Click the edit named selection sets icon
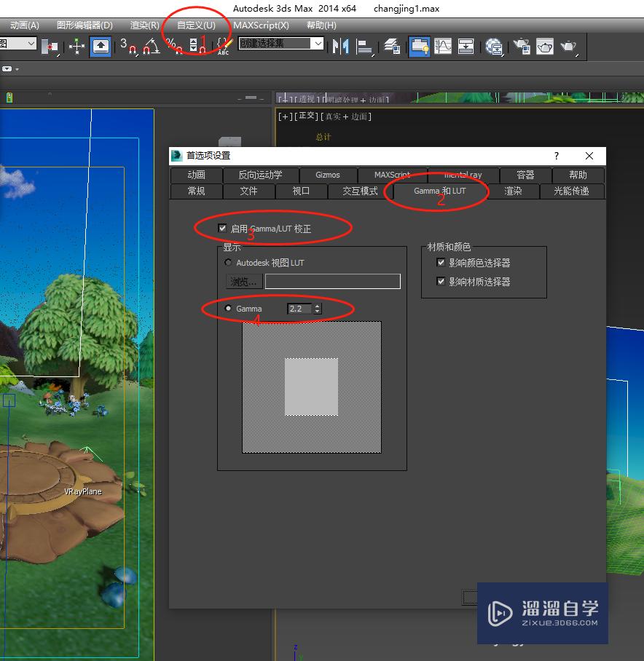Viewport: 644px width, 661px height. tap(225, 46)
